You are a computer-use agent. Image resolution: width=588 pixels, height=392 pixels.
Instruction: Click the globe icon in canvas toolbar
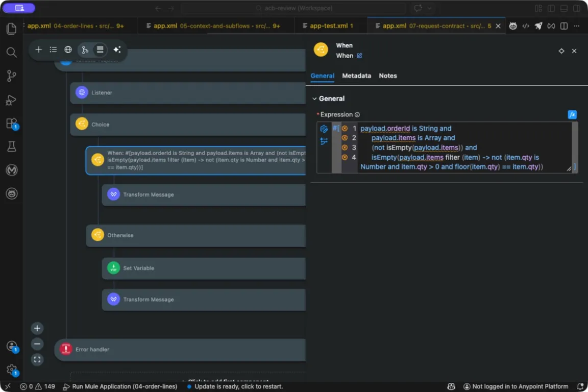pyautogui.click(x=68, y=50)
